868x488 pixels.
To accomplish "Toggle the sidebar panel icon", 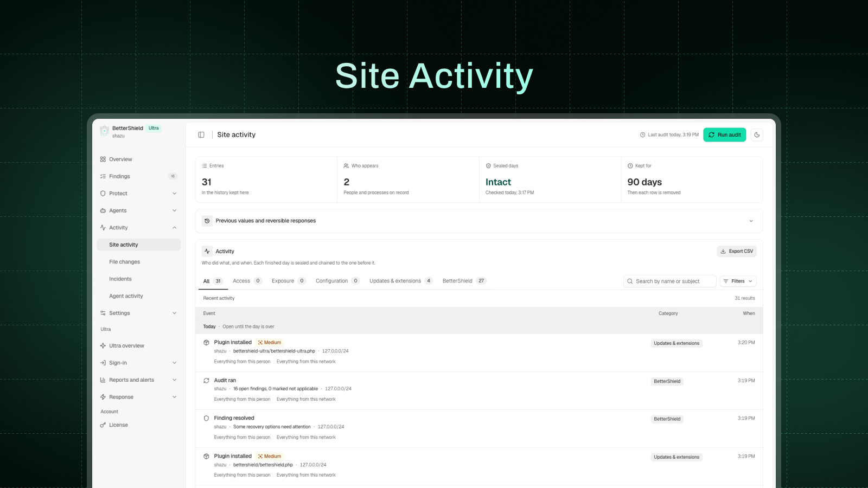I will (x=201, y=135).
